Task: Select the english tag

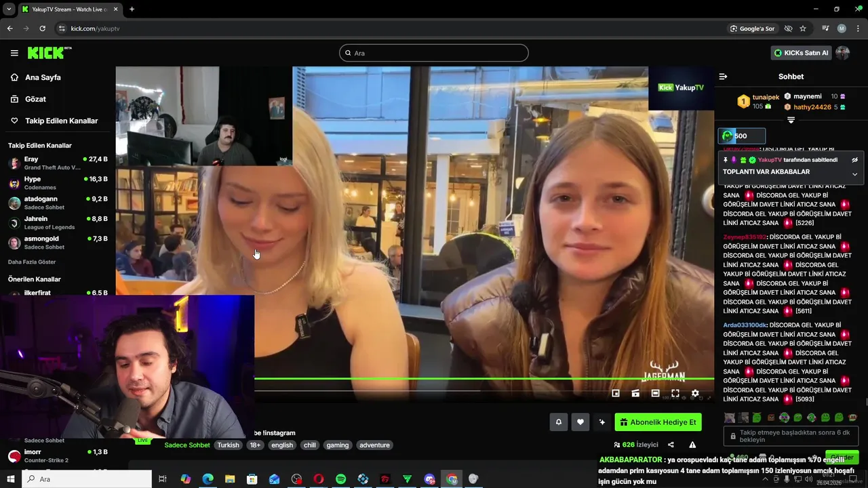Action: 282,445
